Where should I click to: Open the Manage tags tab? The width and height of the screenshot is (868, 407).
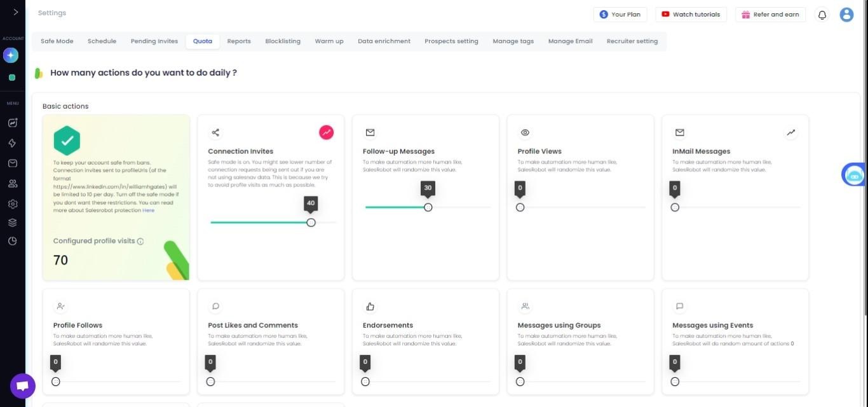[513, 41]
